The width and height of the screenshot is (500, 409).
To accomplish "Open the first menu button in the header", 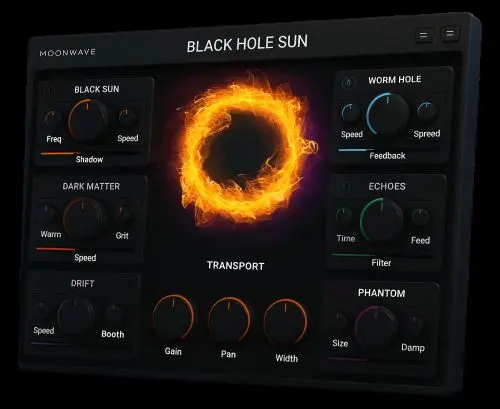I will click(x=424, y=35).
